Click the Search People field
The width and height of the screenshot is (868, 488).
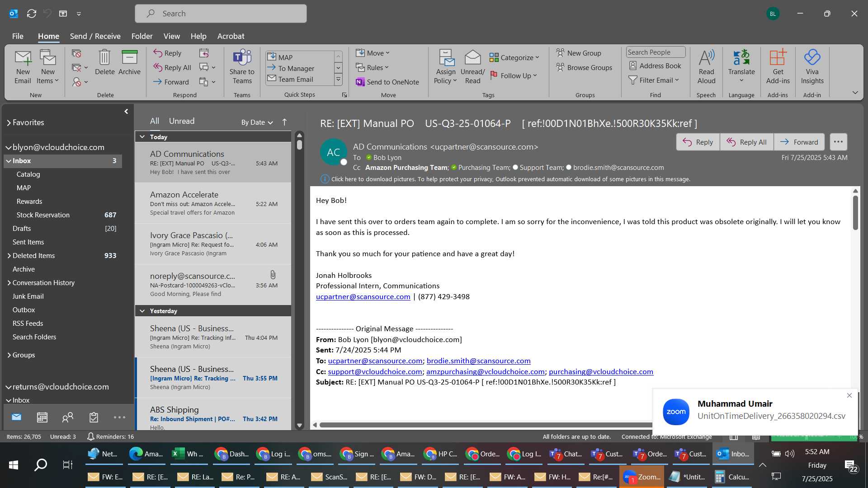(656, 52)
